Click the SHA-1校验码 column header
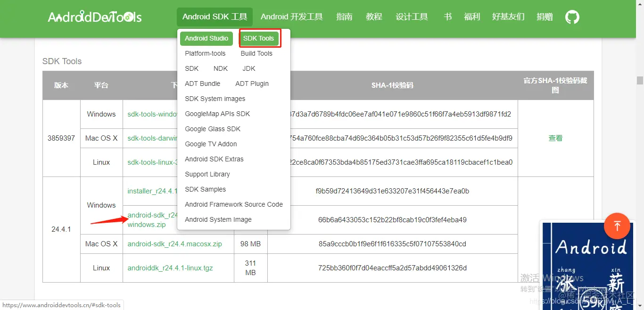Image resolution: width=644 pixels, height=310 pixels. [392, 85]
